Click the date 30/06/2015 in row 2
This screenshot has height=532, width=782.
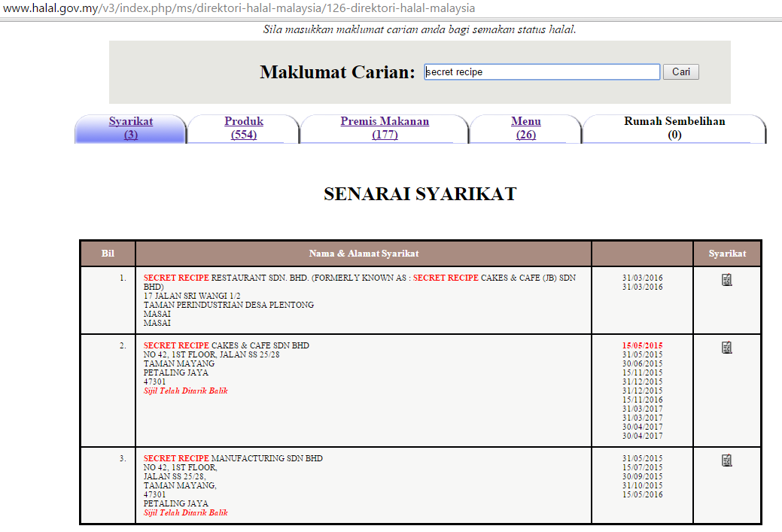click(x=642, y=364)
